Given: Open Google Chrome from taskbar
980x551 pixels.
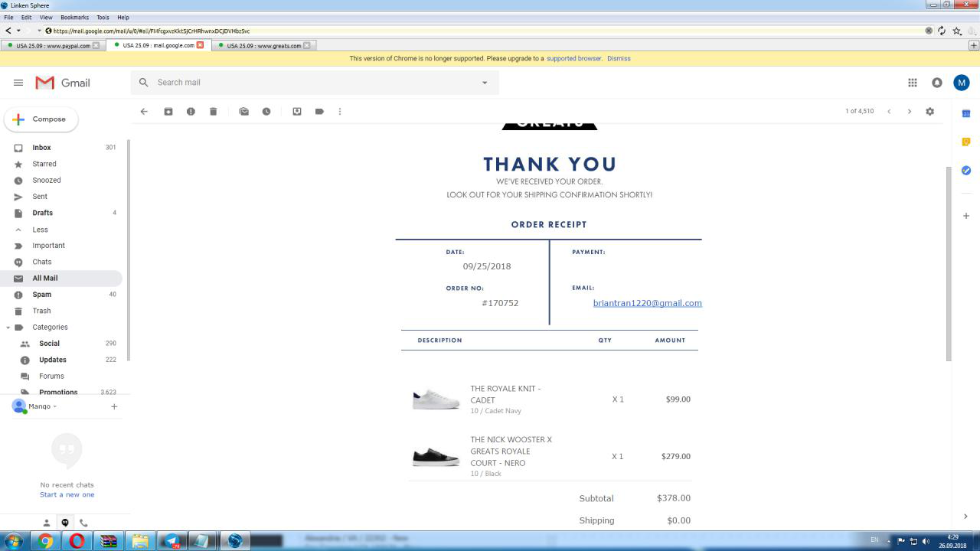Looking at the screenshot, I should (x=46, y=541).
